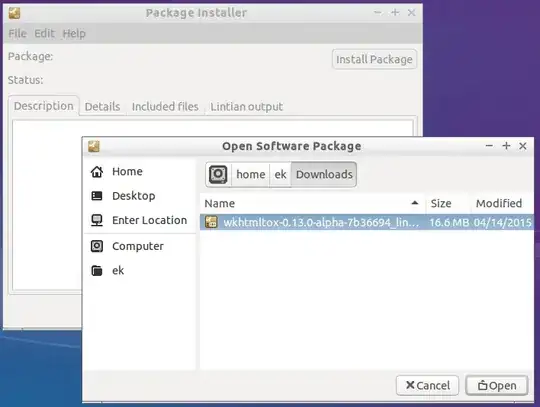Select Desktop in the places sidebar
This screenshot has height=407, width=540.
click(139, 196)
